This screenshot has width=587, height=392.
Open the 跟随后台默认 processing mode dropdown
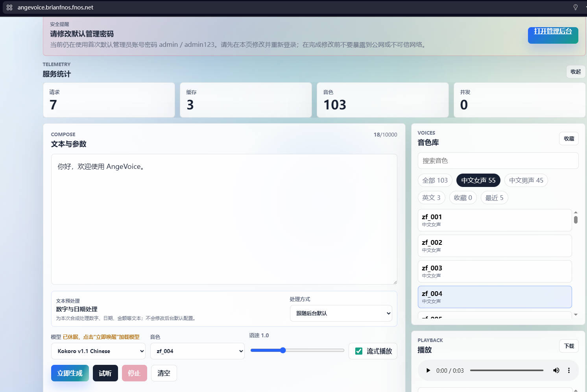coord(341,313)
